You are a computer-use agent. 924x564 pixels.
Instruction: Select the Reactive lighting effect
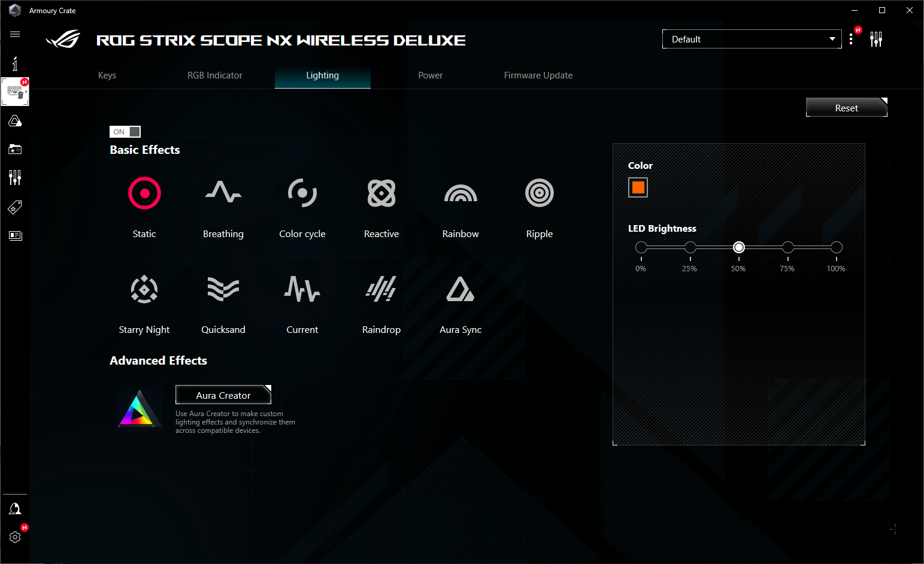click(x=381, y=193)
